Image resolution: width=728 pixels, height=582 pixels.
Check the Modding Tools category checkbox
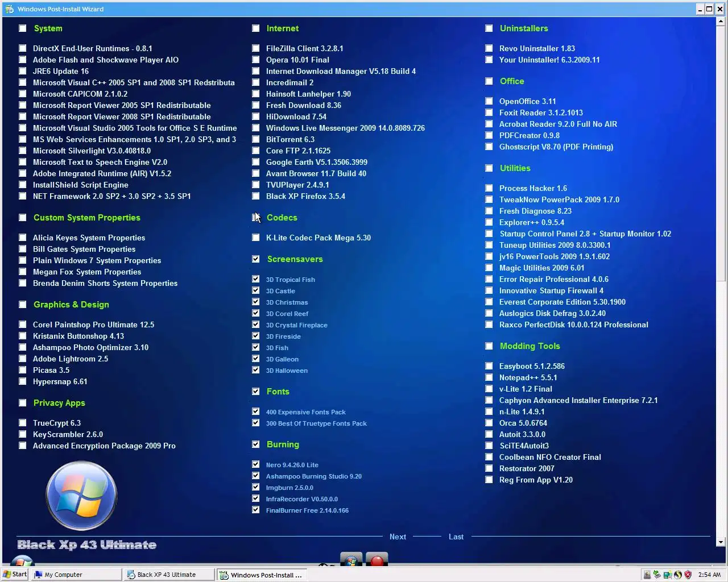click(489, 346)
